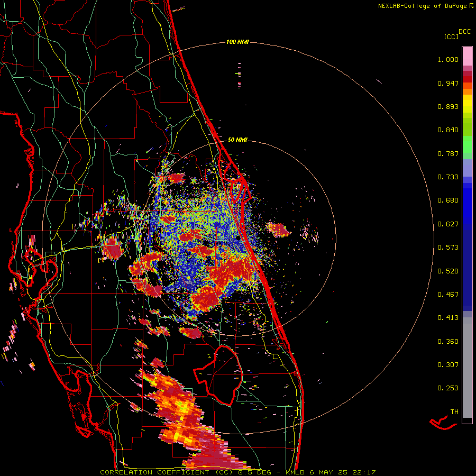Select the 0.787 scale value
476x476 pixels.
(x=448, y=153)
